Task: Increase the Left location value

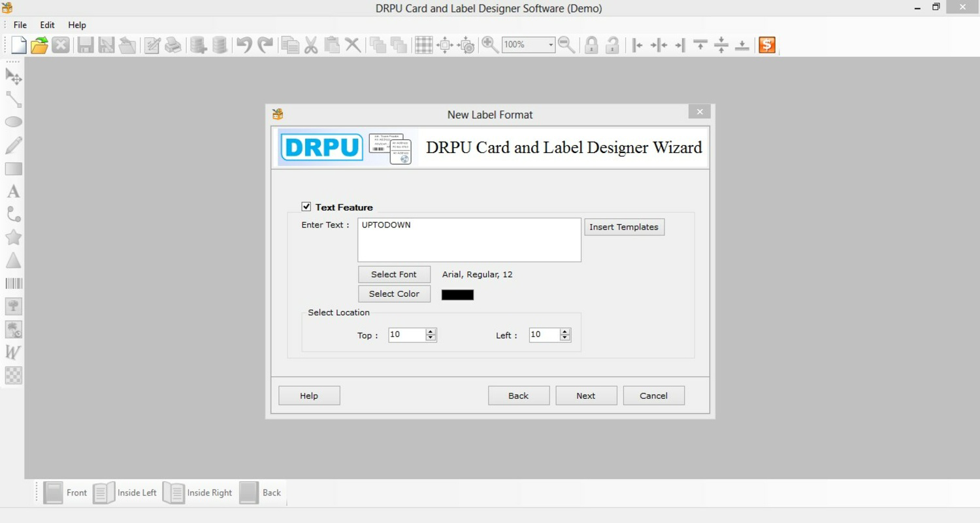Action: [x=565, y=331]
